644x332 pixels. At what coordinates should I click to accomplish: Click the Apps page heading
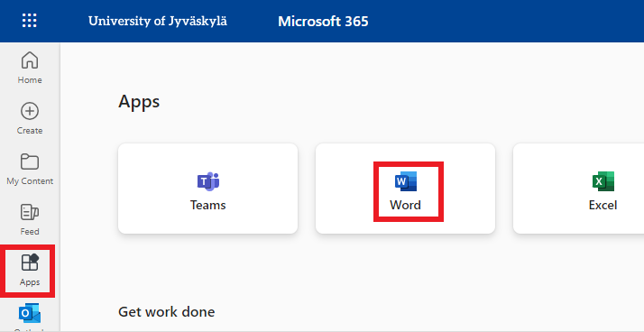[x=139, y=101]
